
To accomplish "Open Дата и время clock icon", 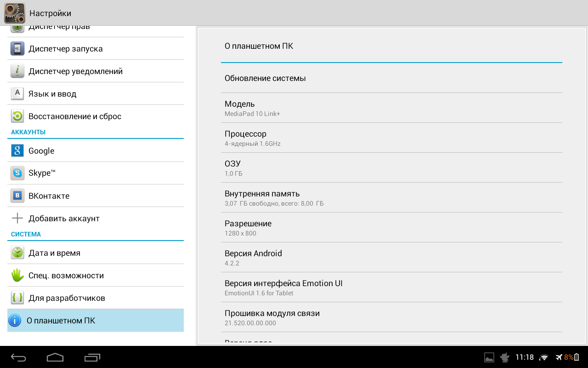I will tap(17, 253).
